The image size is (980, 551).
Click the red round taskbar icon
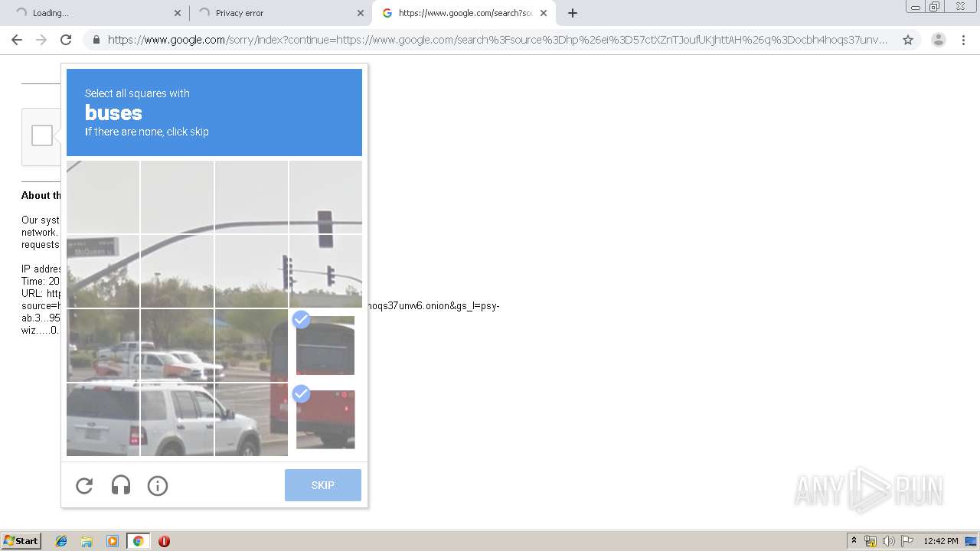coord(164,541)
